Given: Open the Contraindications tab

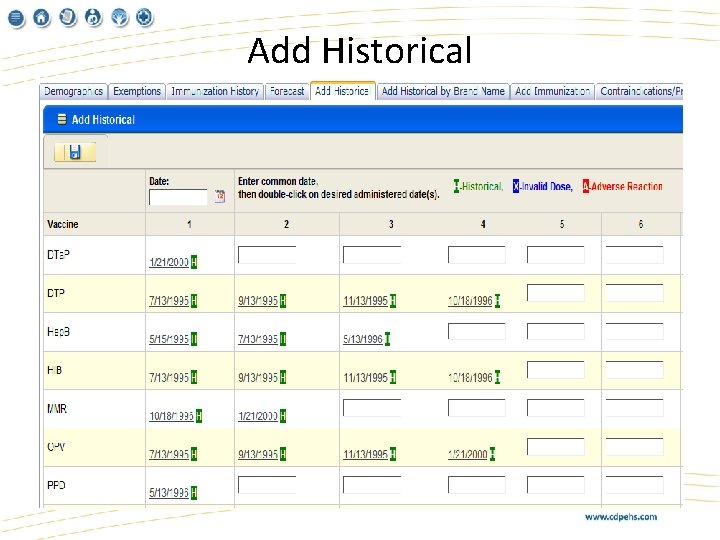Looking at the screenshot, I should tap(640, 91).
